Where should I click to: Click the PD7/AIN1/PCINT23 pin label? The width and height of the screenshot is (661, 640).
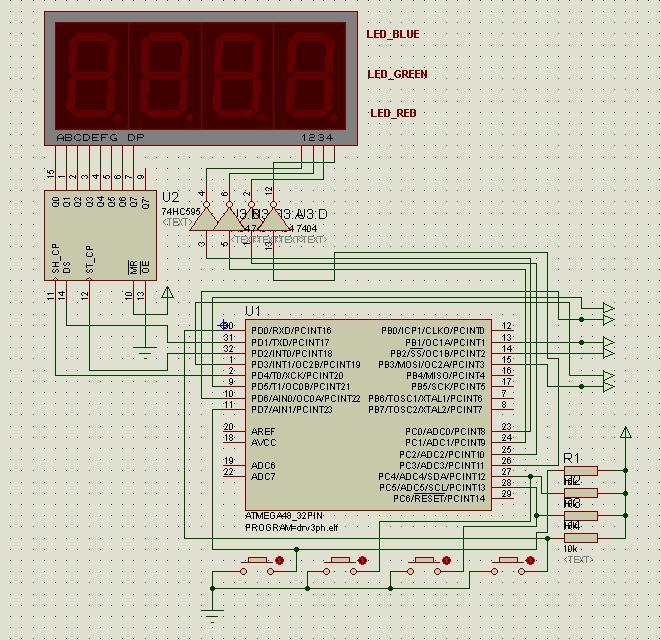[292, 409]
